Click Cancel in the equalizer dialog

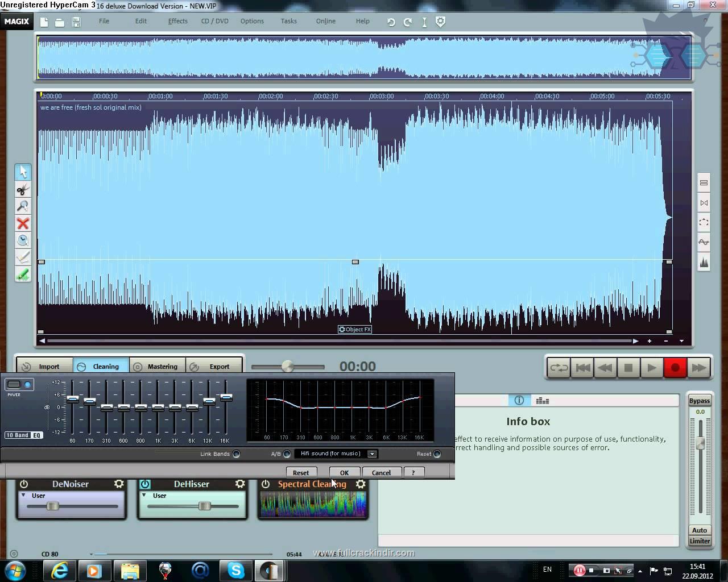click(381, 472)
